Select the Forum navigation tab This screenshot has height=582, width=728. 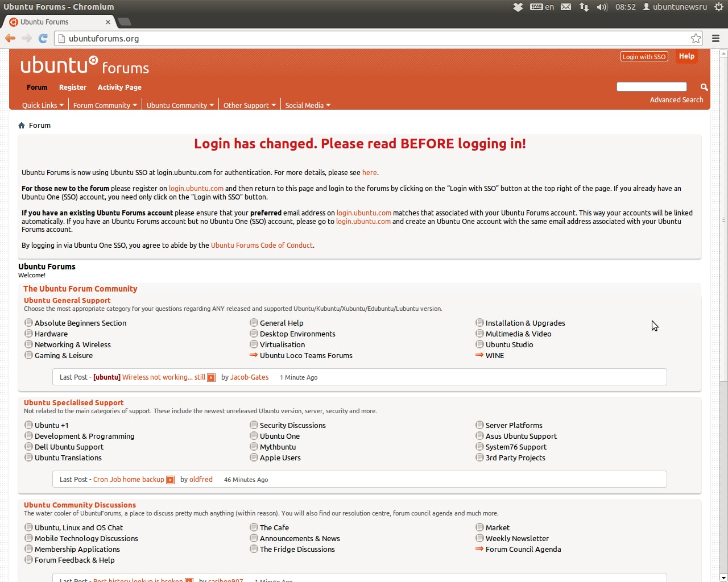[x=37, y=87]
